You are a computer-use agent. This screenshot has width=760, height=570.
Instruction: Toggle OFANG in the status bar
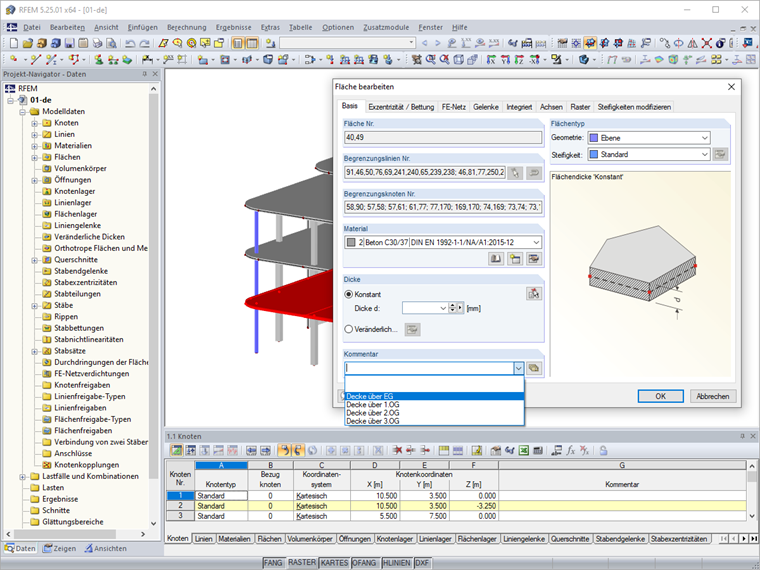[364, 563]
